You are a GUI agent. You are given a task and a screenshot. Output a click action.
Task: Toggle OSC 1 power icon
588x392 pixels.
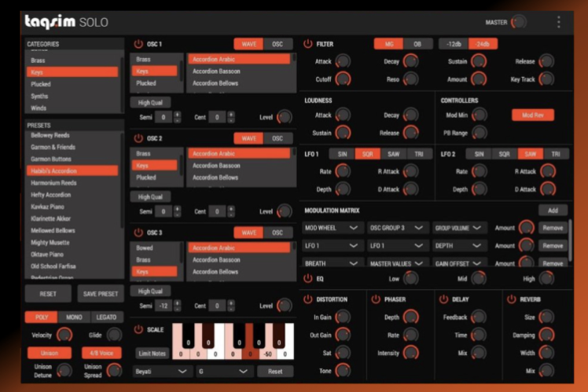click(138, 44)
